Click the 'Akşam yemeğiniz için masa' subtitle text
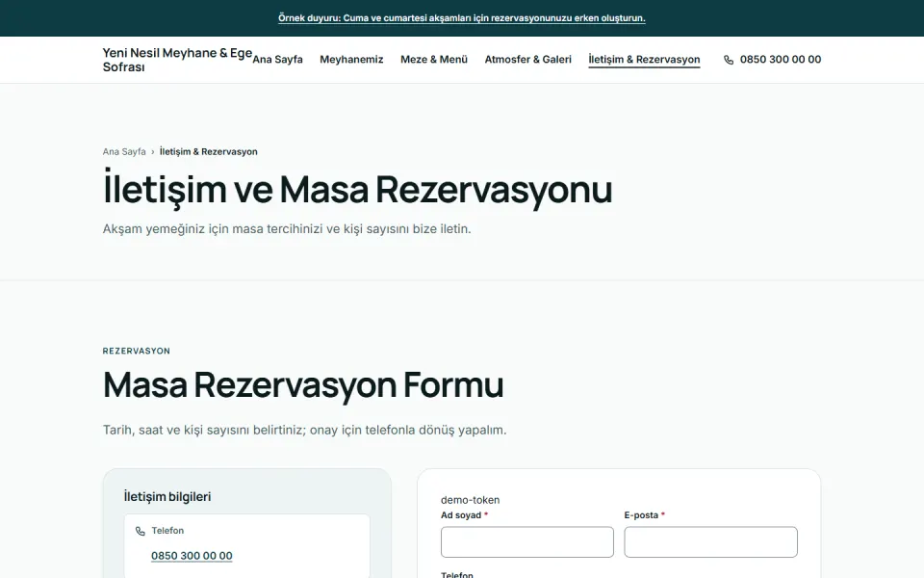924x578 pixels. 287,229
